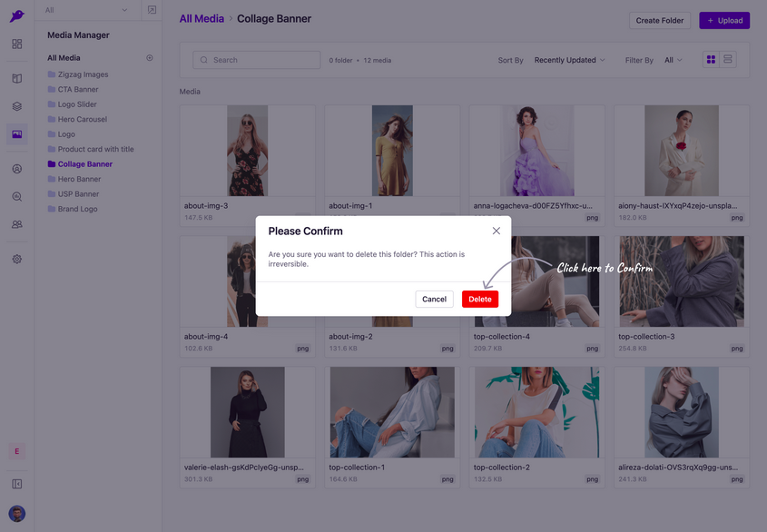The height and width of the screenshot is (532, 767).
Task: Open the CTA Banner folder
Action: 73,90
